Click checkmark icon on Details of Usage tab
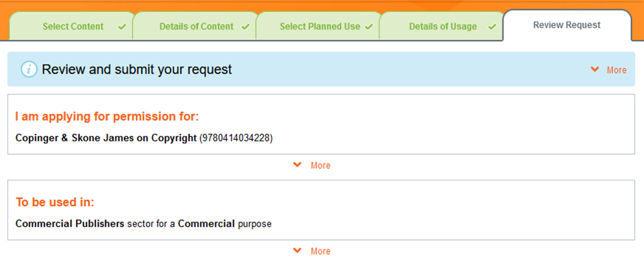The width and height of the screenshot is (644, 264). 492,27
